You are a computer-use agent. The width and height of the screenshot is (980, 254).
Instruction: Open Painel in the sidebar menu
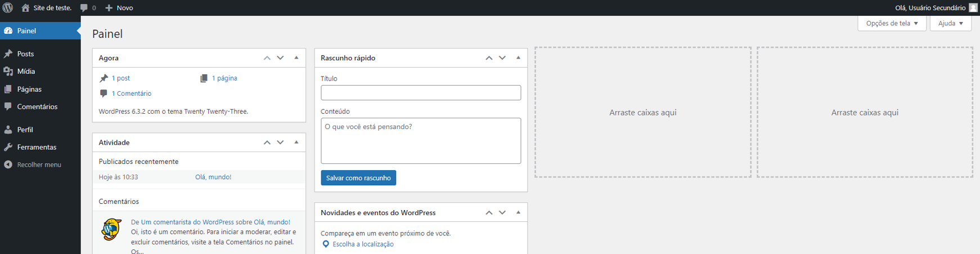tap(41, 31)
